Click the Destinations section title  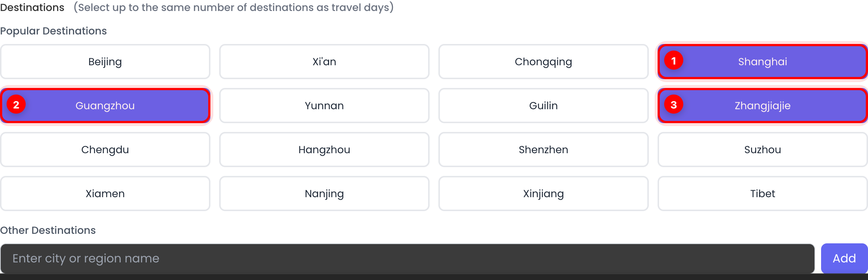(x=32, y=7)
